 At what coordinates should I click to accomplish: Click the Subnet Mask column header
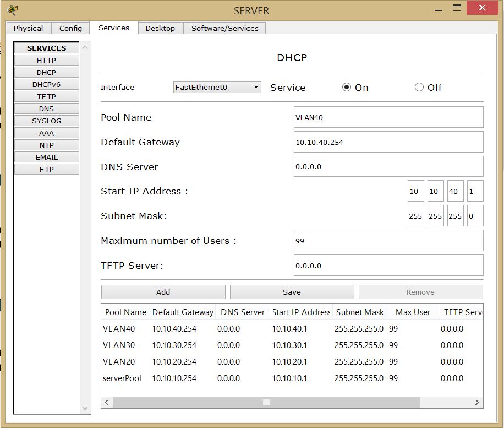pos(360,312)
